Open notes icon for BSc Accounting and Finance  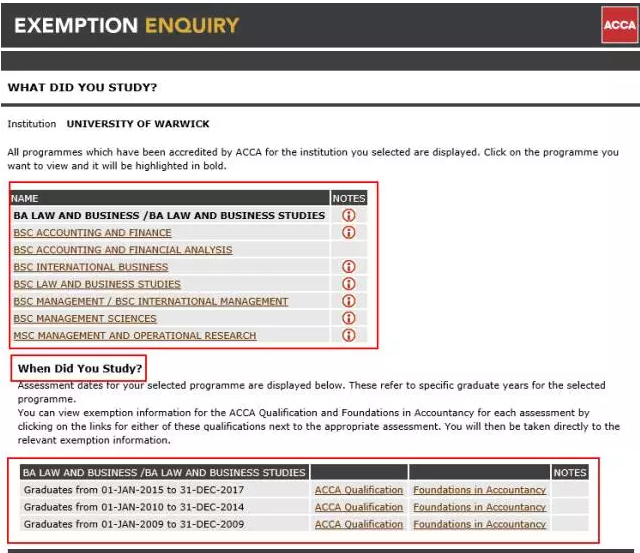pos(349,232)
